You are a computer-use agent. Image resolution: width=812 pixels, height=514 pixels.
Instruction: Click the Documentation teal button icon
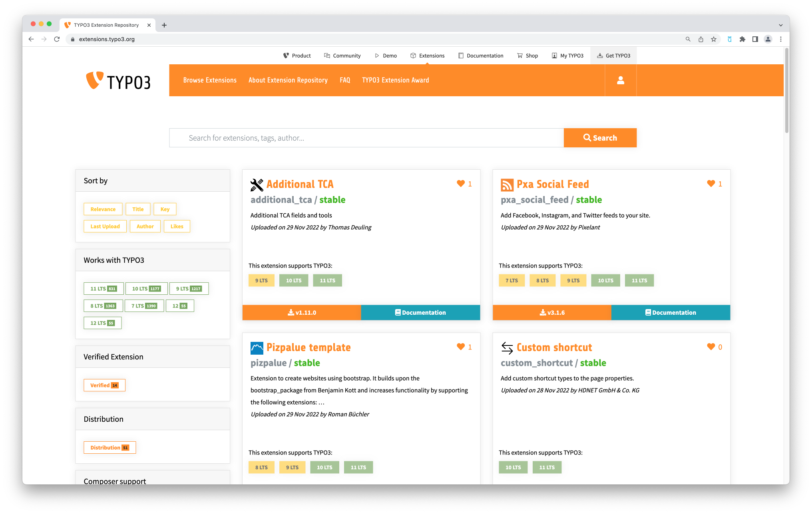coord(397,312)
